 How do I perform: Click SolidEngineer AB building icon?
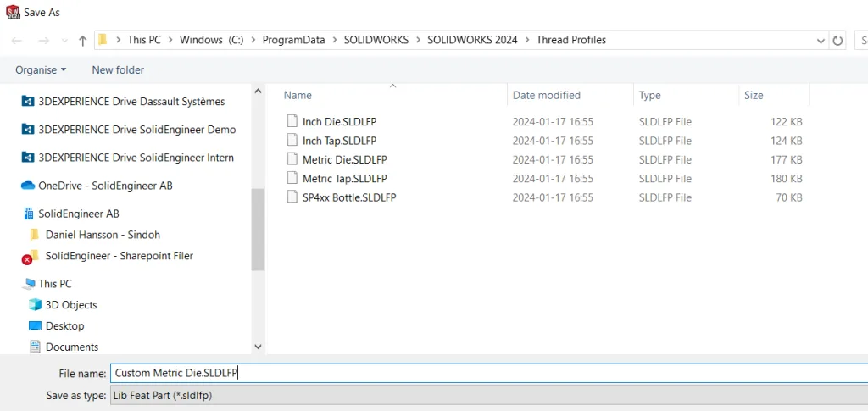[28, 214]
